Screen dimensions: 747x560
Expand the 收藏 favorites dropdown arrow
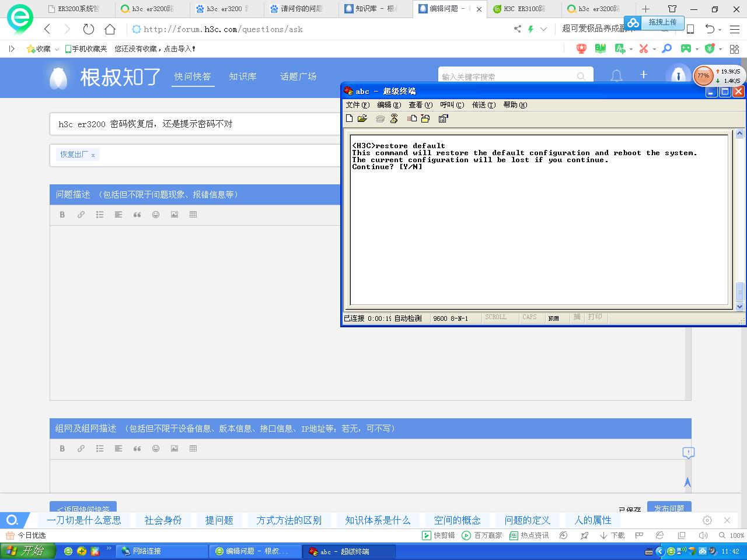pos(57,50)
